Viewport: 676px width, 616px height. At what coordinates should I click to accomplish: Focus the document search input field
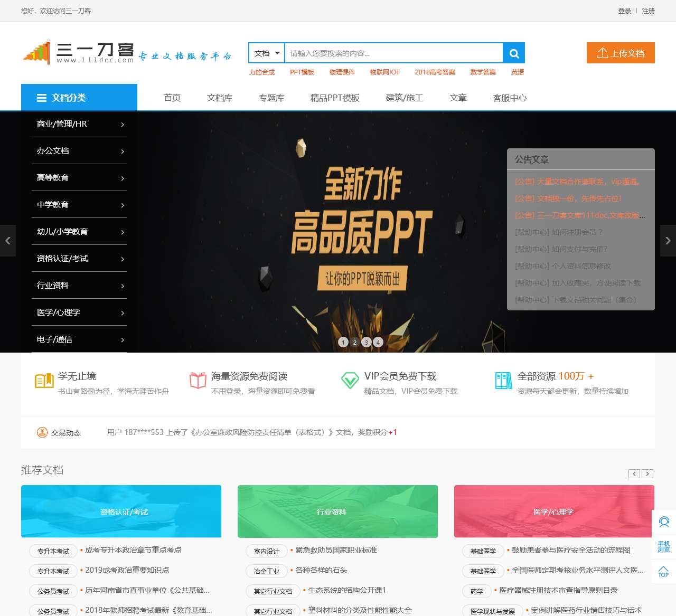[394, 53]
